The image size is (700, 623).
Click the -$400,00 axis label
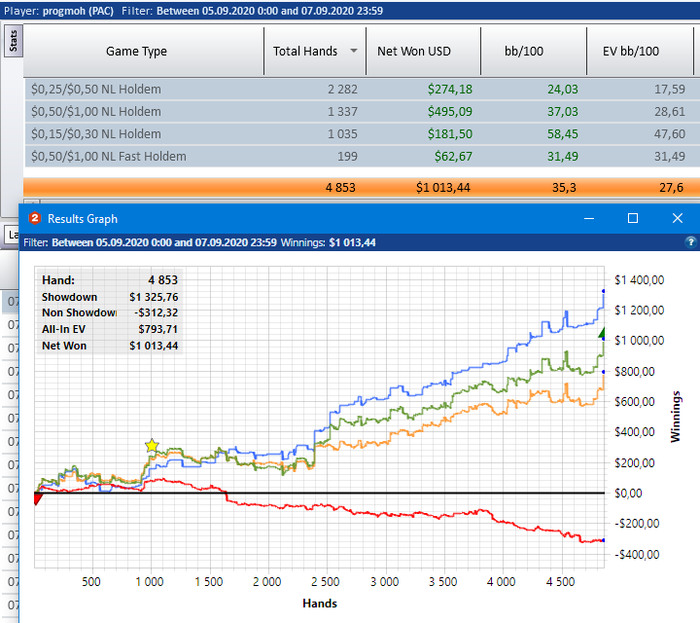[637, 555]
